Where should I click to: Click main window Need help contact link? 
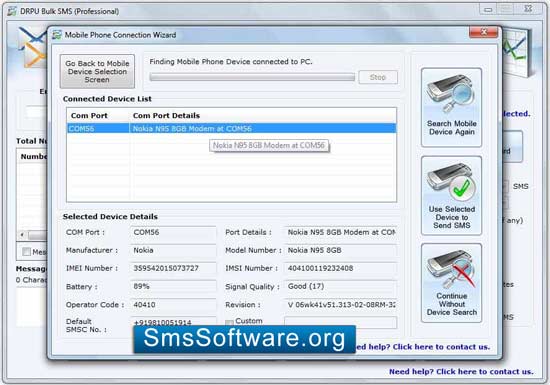coord(461,372)
